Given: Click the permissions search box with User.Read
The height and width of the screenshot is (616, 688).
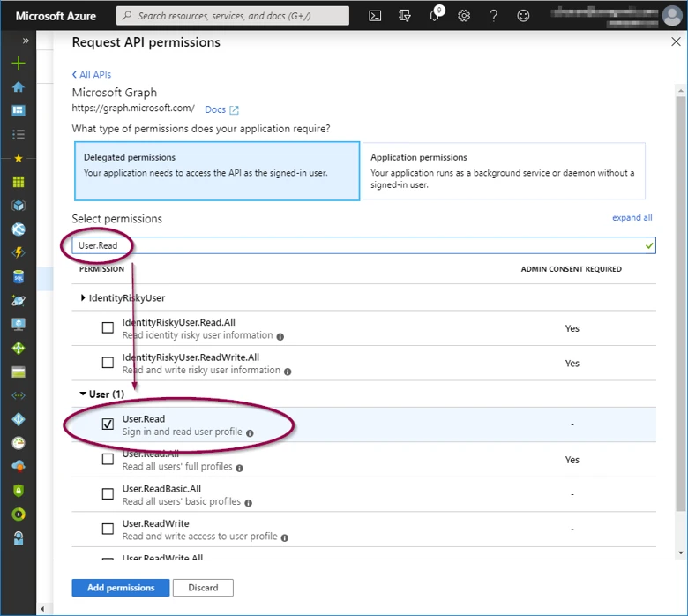Looking at the screenshot, I should (364, 245).
